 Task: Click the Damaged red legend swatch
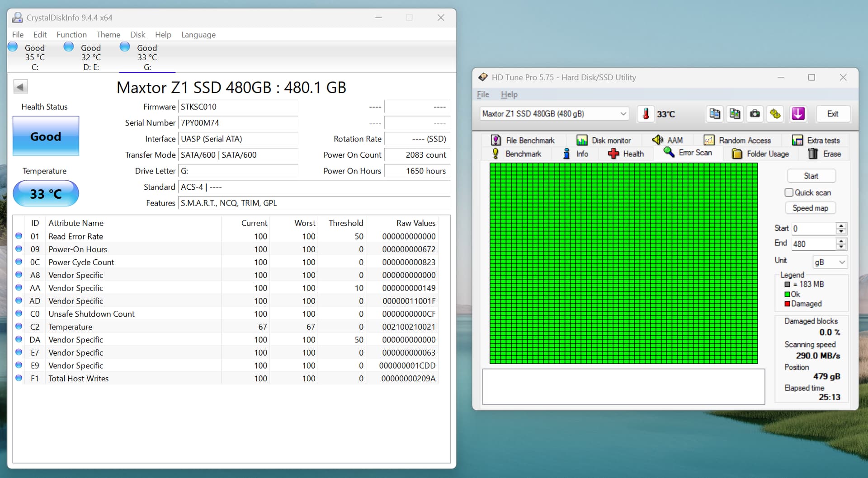787,304
